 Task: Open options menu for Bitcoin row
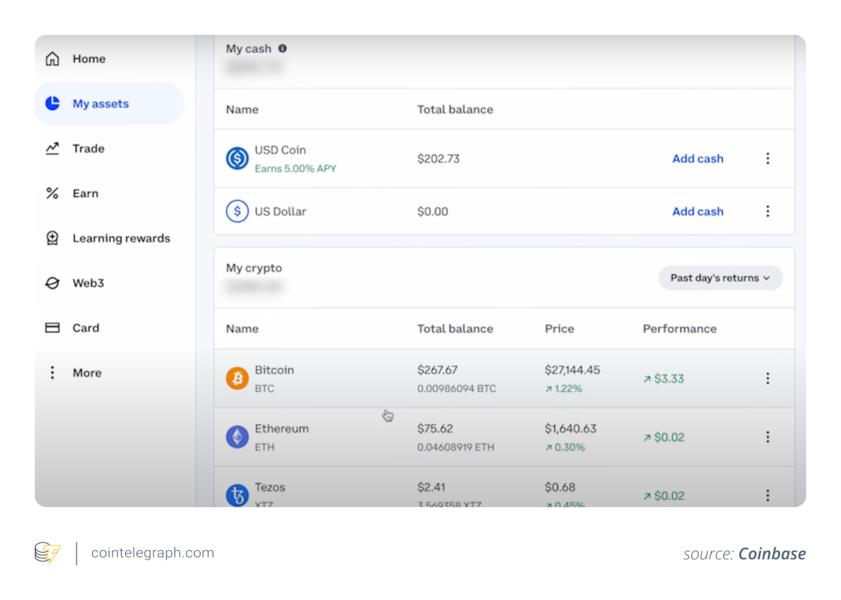click(x=768, y=378)
